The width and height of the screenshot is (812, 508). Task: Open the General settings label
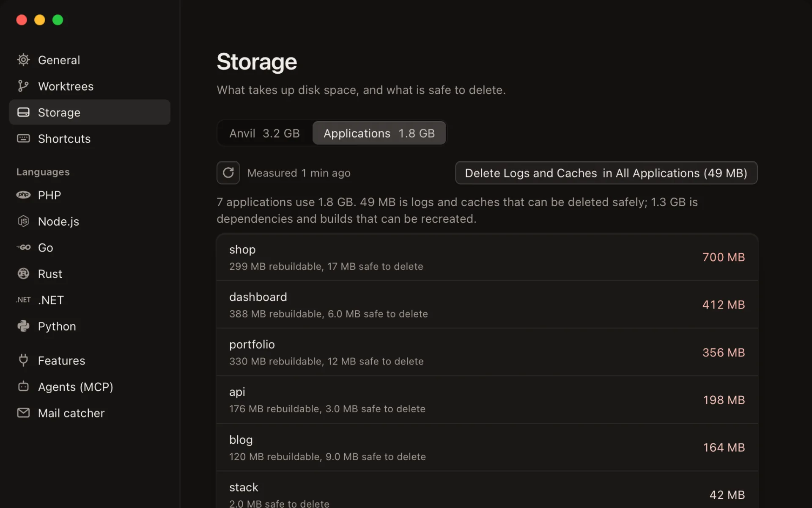point(59,60)
